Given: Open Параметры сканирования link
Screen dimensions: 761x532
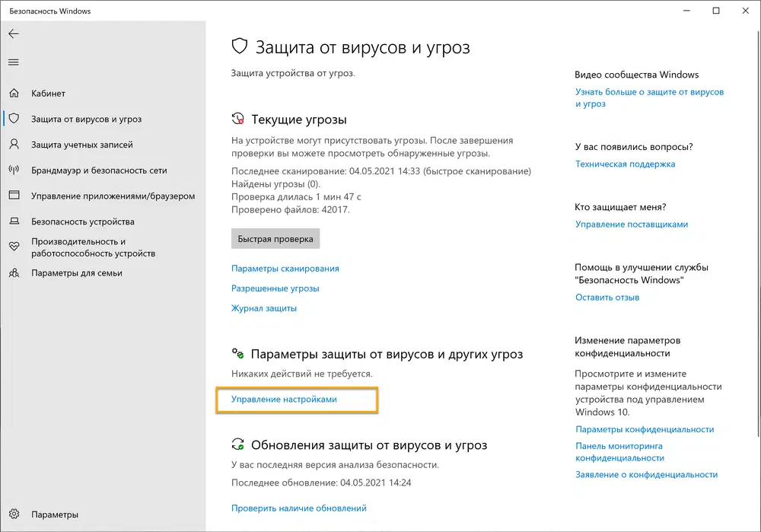Looking at the screenshot, I should (x=285, y=269).
